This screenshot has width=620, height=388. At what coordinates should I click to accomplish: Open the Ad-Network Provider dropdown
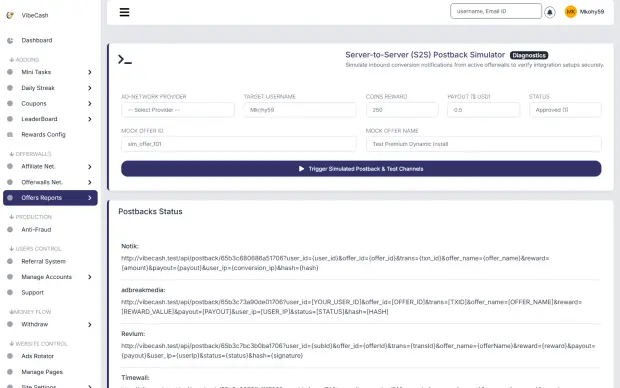pyautogui.click(x=178, y=110)
